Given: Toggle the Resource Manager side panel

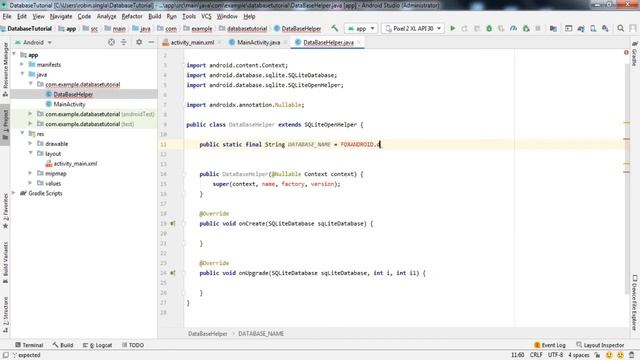Looking at the screenshot, I should click(x=5, y=69).
